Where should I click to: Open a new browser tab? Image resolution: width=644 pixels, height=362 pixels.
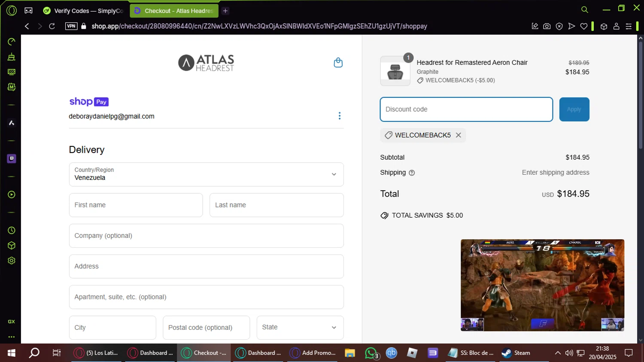[225, 11]
